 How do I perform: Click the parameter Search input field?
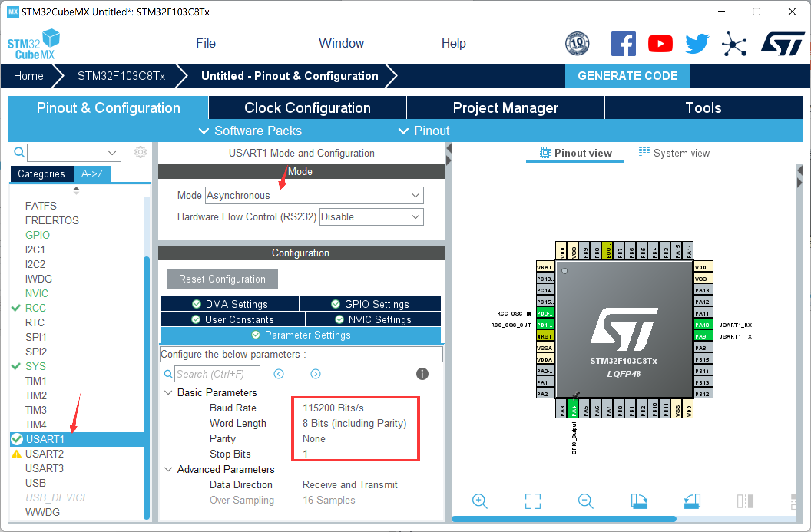pos(217,374)
